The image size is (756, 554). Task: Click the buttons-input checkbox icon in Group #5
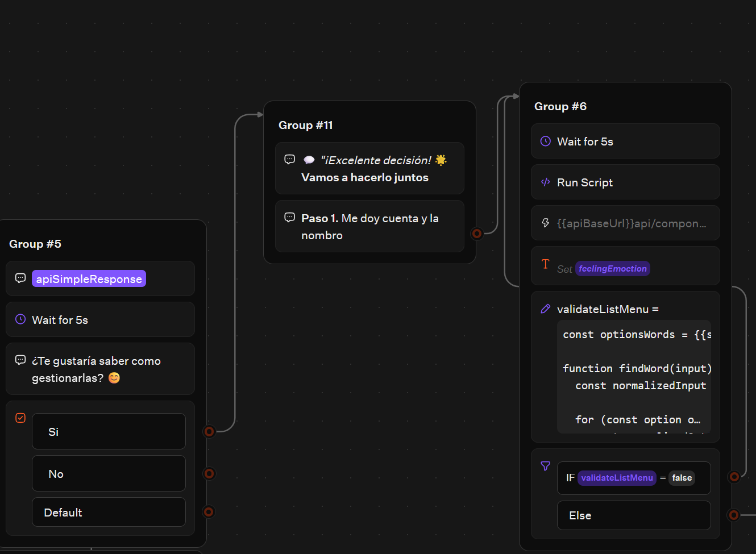click(20, 418)
